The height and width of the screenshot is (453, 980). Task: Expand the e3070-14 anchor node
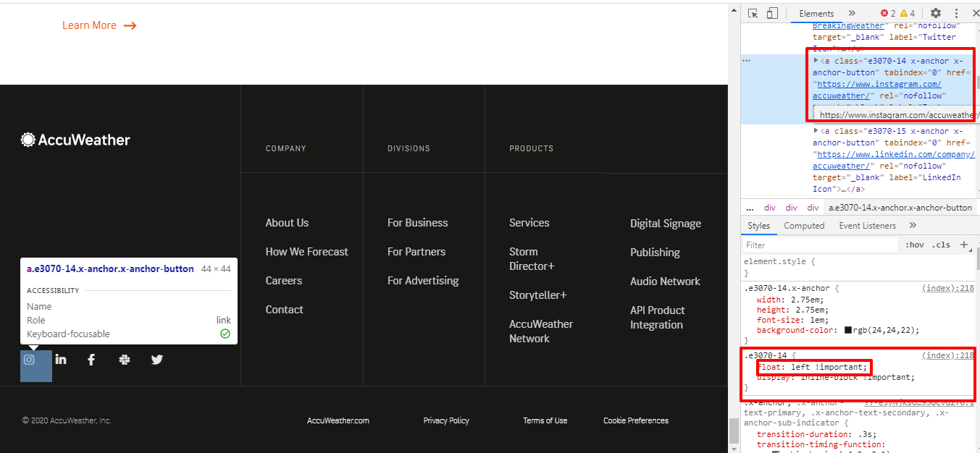click(816, 61)
